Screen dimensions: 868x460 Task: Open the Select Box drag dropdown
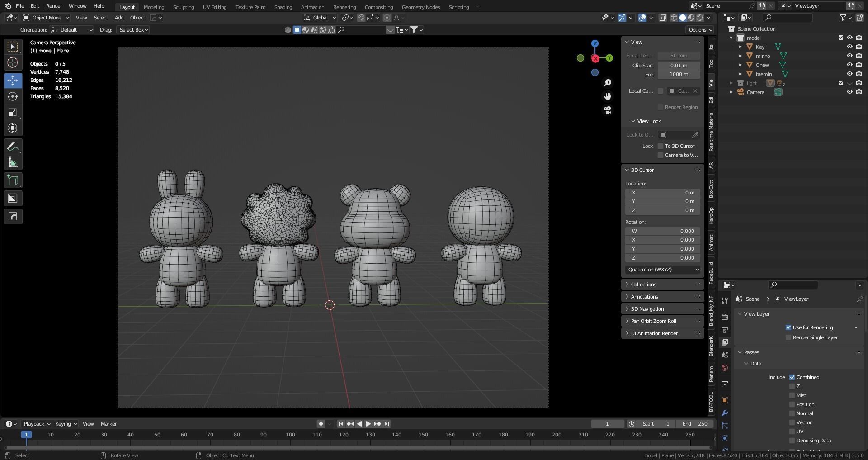pyautogui.click(x=133, y=30)
